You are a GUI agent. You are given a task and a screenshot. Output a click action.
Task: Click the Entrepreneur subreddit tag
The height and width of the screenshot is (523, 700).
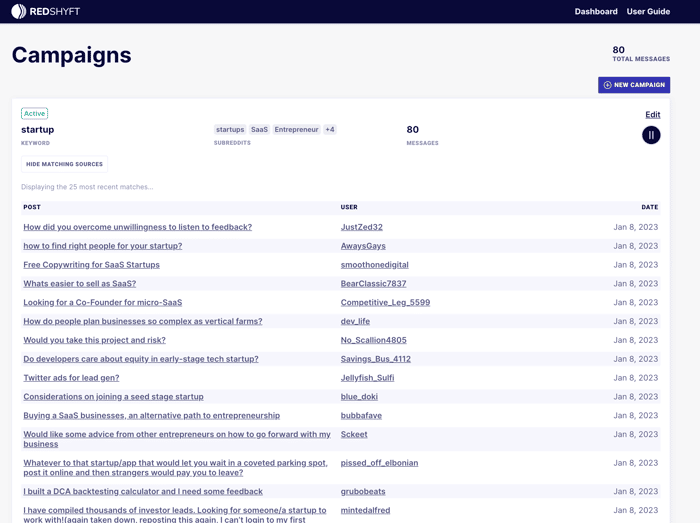tap(296, 129)
